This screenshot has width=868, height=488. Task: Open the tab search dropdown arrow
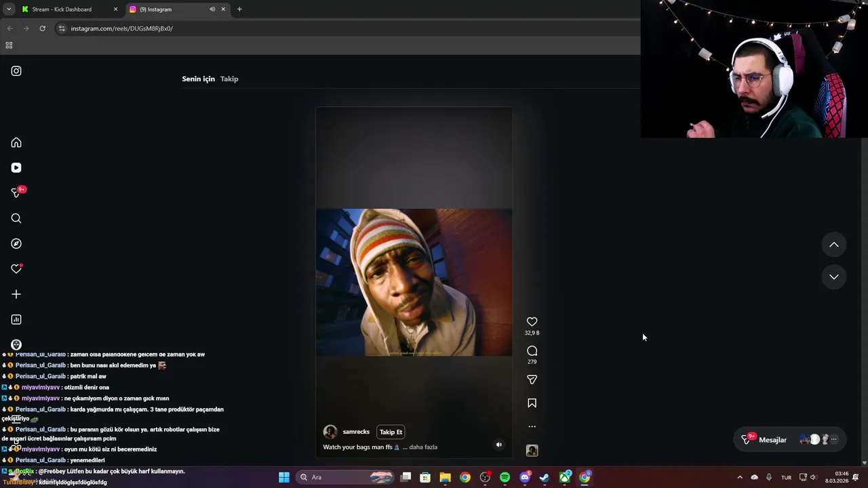coord(9,9)
